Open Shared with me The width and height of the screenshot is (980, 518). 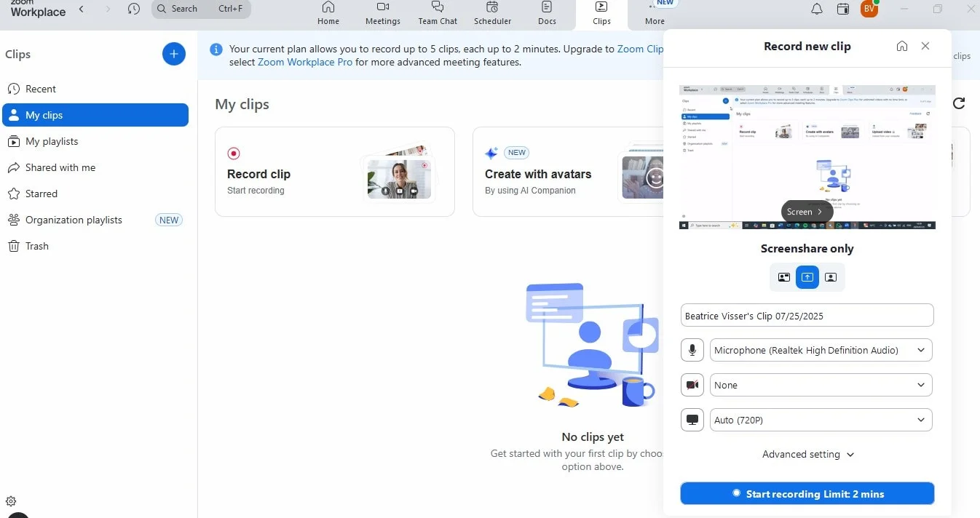(95, 167)
